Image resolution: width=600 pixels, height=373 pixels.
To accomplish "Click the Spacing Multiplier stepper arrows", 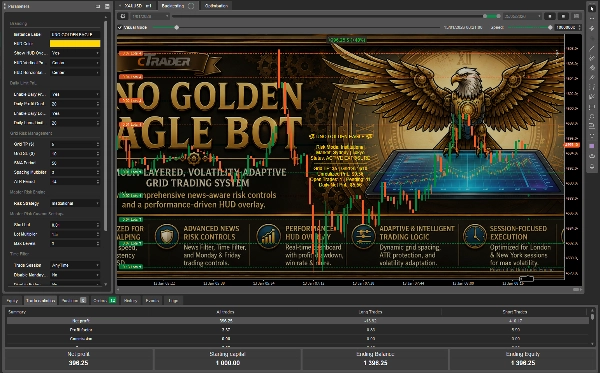I will coord(98,172).
